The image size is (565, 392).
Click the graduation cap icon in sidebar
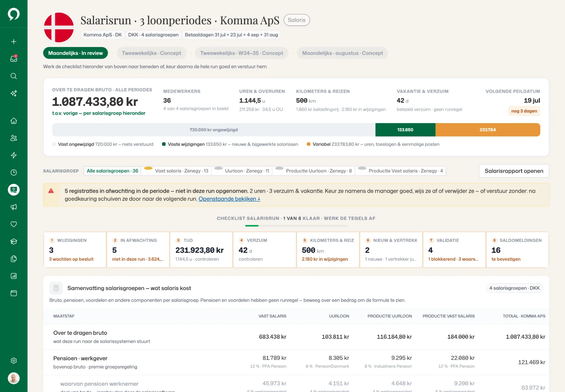coord(14,241)
